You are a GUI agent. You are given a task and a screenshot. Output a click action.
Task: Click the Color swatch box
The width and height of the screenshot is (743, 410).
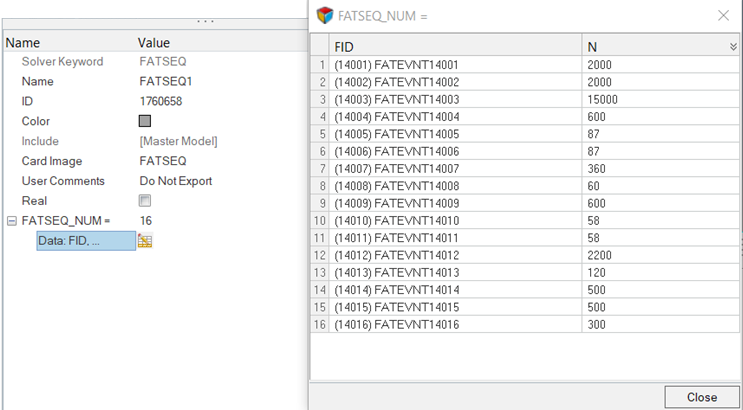145,121
